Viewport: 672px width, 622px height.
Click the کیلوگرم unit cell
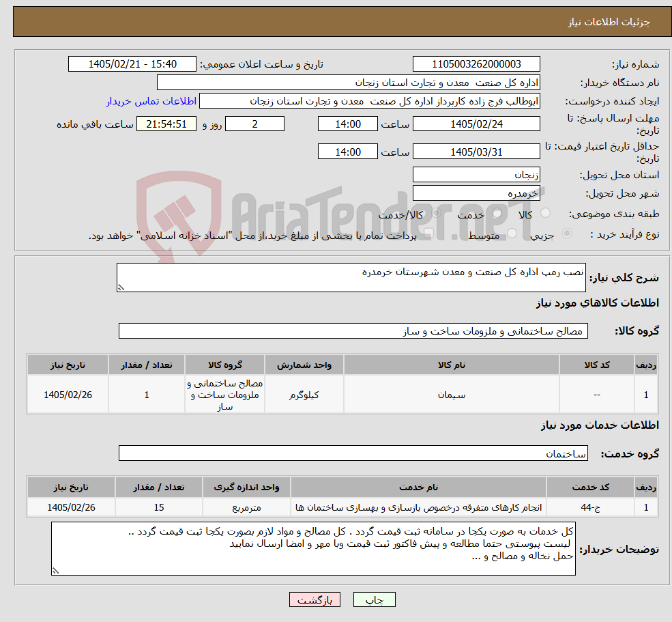pos(304,395)
